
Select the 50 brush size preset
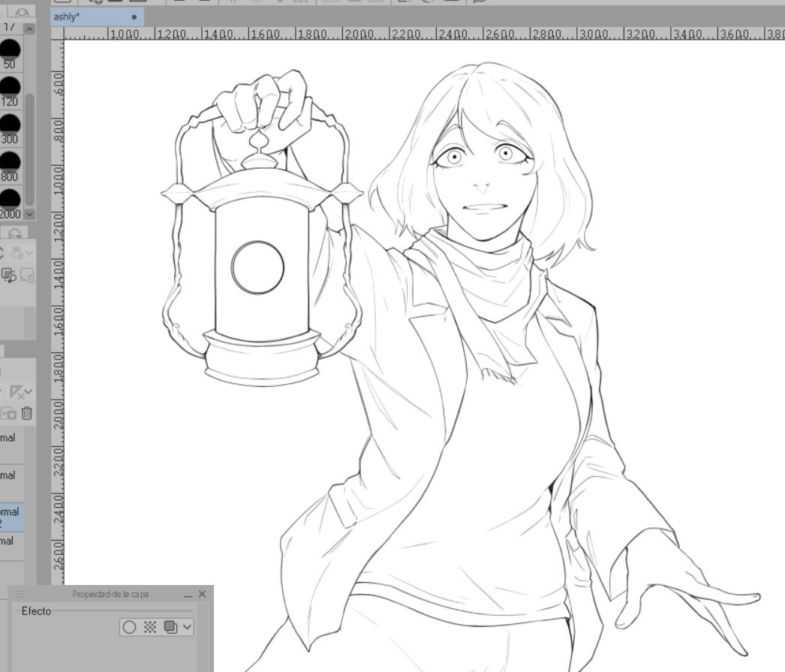pyautogui.click(x=10, y=54)
